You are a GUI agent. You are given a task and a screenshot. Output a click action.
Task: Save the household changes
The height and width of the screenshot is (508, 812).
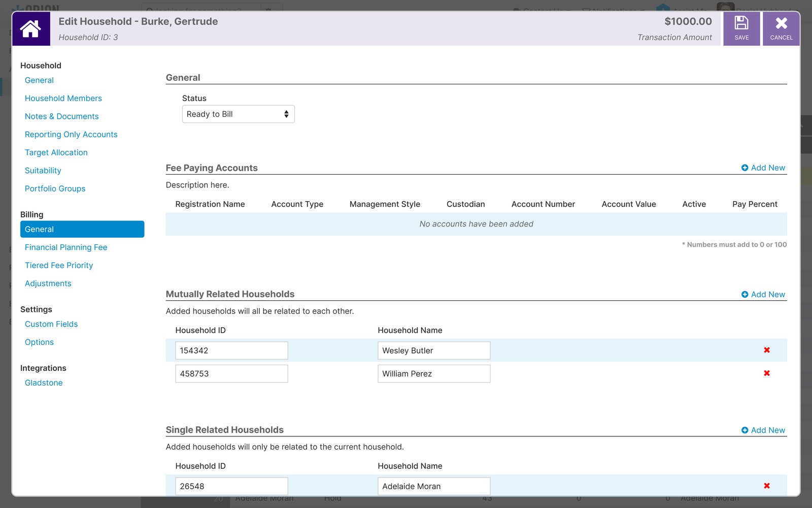point(741,28)
